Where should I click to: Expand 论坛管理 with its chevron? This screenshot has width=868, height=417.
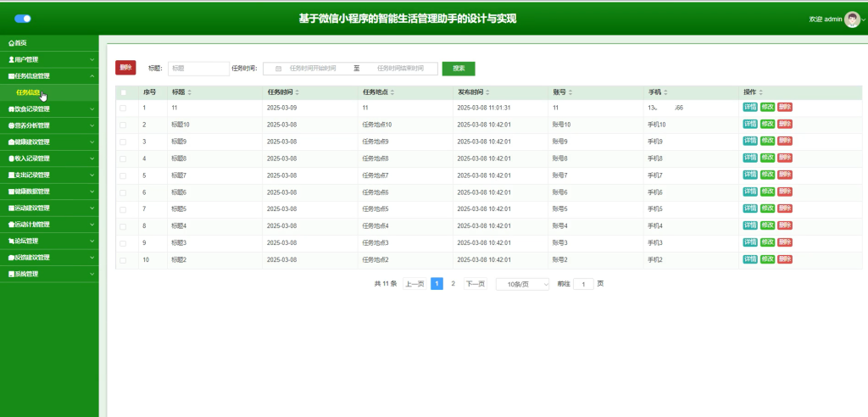click(92, 241)
